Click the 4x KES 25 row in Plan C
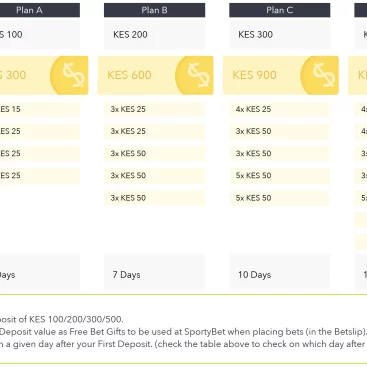 click(x=280, y=109)
